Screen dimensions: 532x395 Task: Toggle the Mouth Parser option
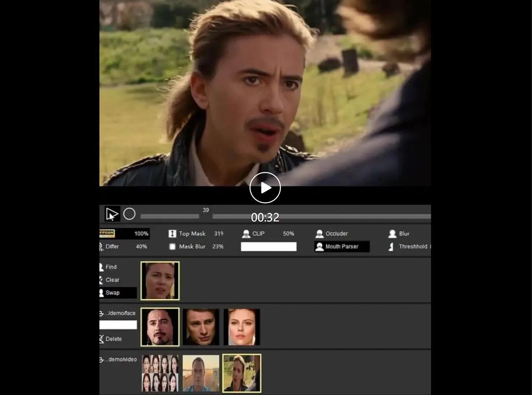pyautogui.click(x=342, y=247)
